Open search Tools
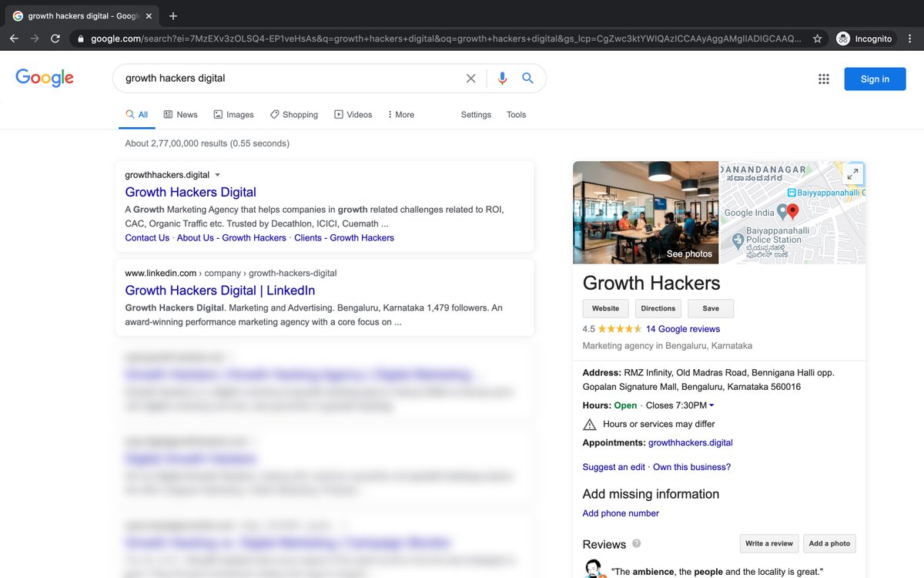Viewport: 924px width, 578px height. click(x=516, y=115)
